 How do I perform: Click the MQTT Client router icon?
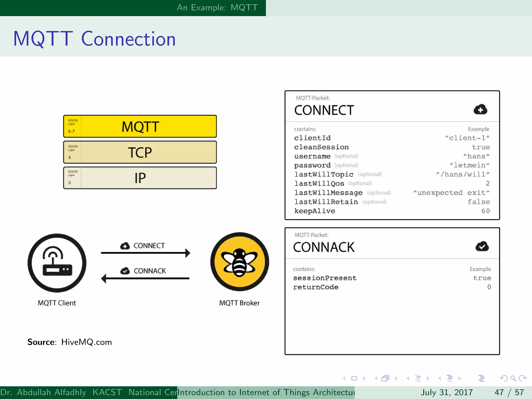click(x=57, y=263)
